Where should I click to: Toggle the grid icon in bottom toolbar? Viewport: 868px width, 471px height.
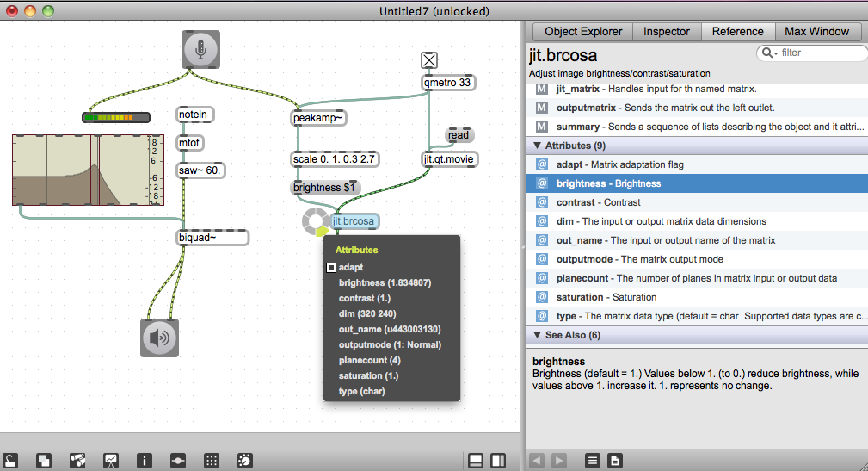point(212,461)
